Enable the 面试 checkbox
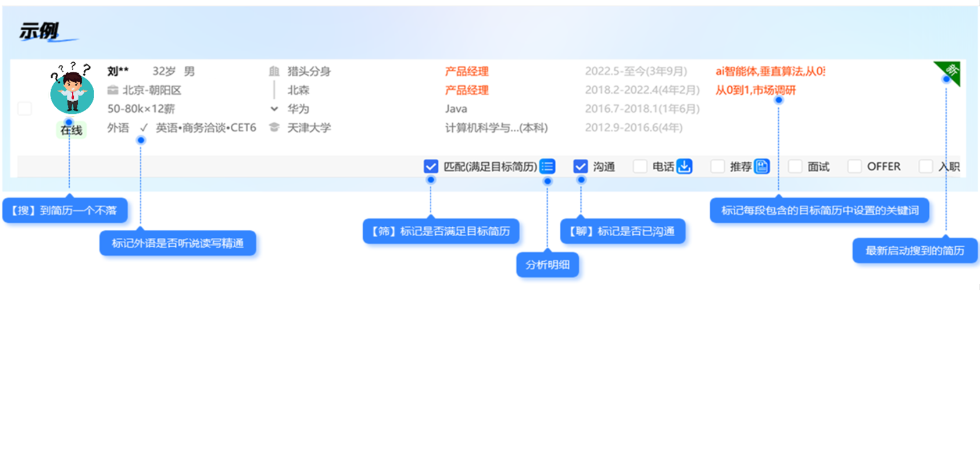The image size is (980, 449). tap(795, 166)
